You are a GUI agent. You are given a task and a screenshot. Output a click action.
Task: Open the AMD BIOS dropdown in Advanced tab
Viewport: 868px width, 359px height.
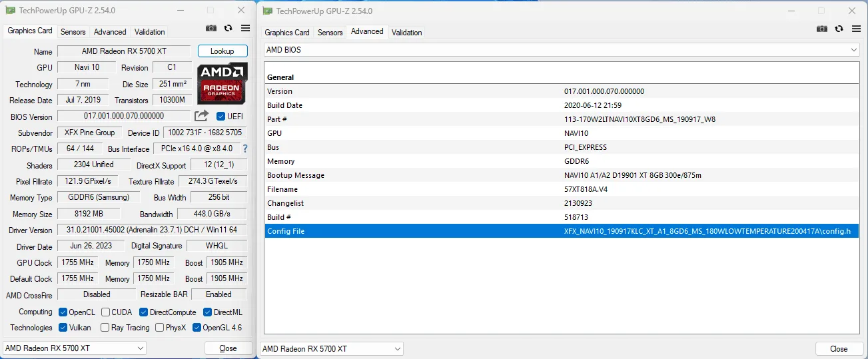click(x=562, y=50)
